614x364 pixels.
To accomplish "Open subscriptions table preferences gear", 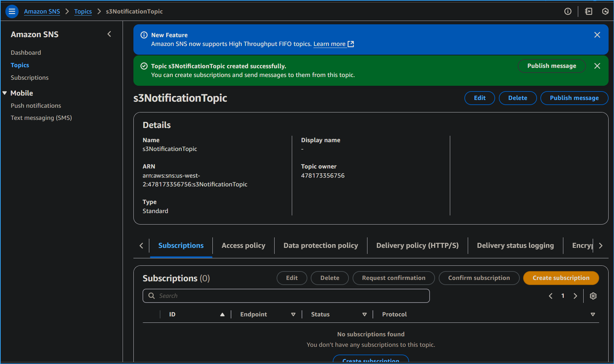I will (x=593, y=296).
